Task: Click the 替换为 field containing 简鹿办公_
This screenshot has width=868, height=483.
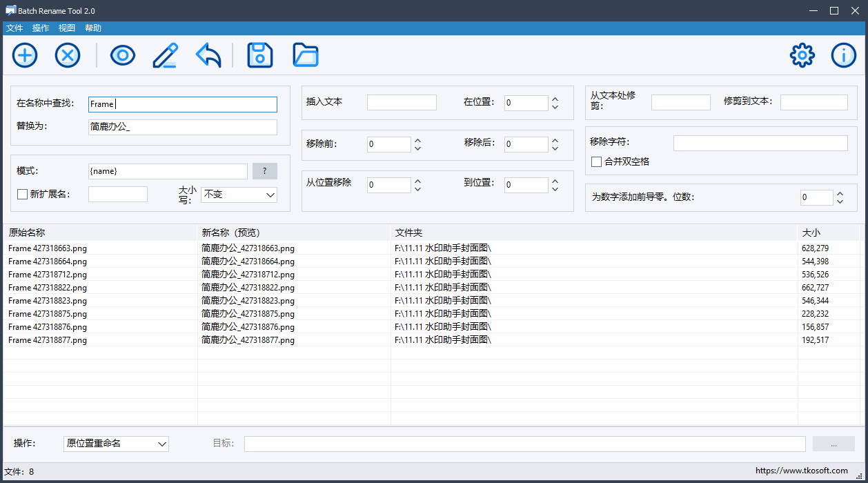Action: 183,127
